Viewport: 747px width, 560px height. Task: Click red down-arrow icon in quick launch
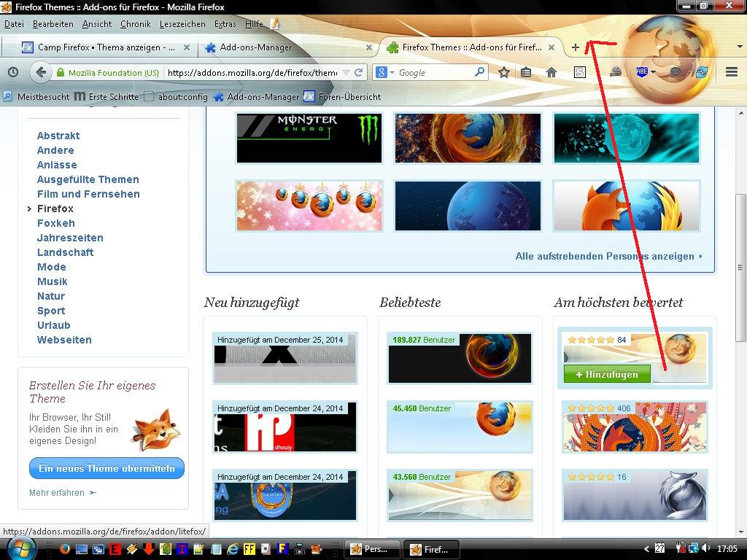click(x=149, y=549)
